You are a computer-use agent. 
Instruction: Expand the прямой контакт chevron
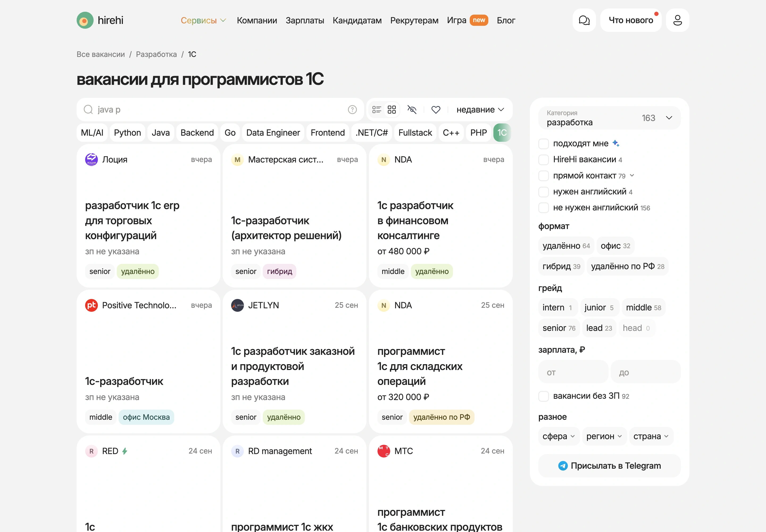coord(632,175)
